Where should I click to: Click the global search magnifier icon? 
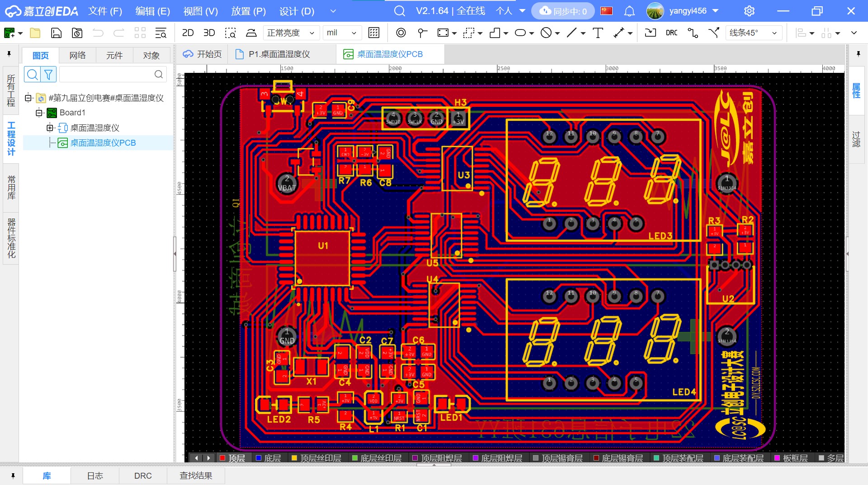[400, 11]
